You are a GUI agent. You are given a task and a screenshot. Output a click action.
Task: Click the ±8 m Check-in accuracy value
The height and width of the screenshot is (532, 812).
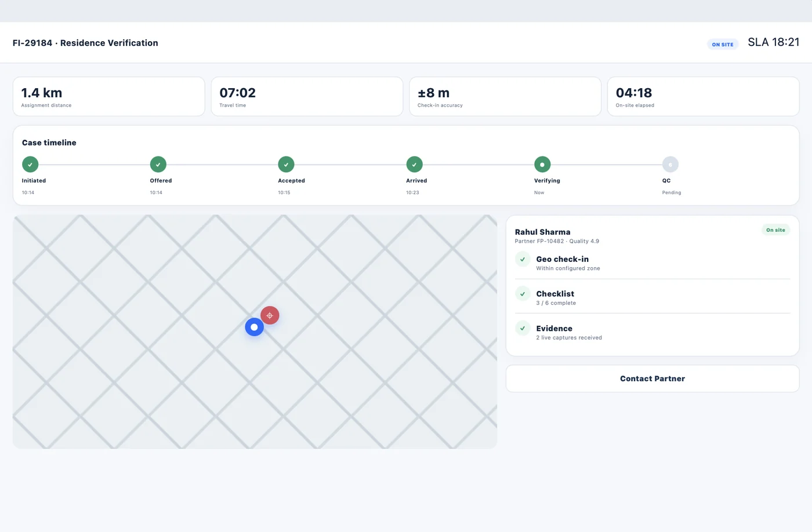point(434,93)
